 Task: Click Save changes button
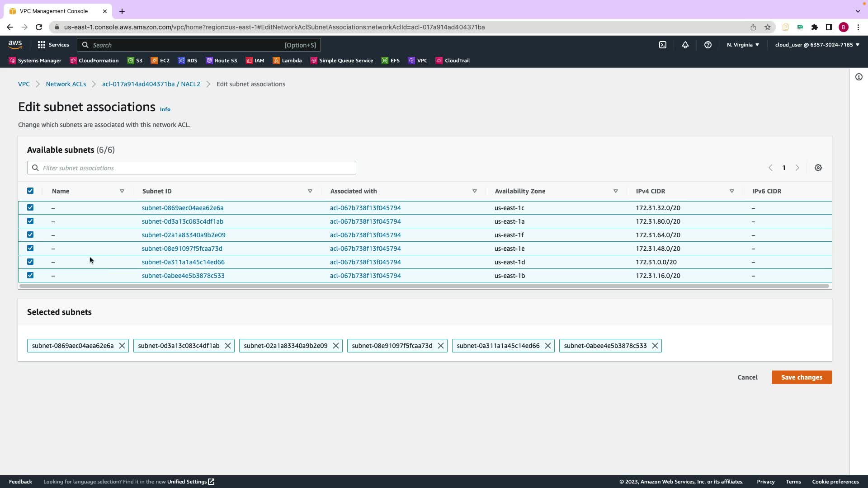801,377
